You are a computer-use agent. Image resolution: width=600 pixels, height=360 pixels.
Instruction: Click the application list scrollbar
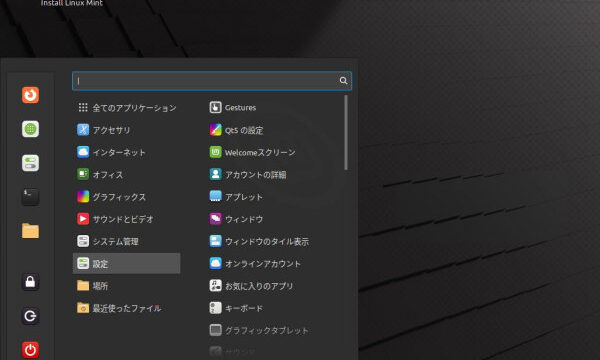click(x=346, y=132)
